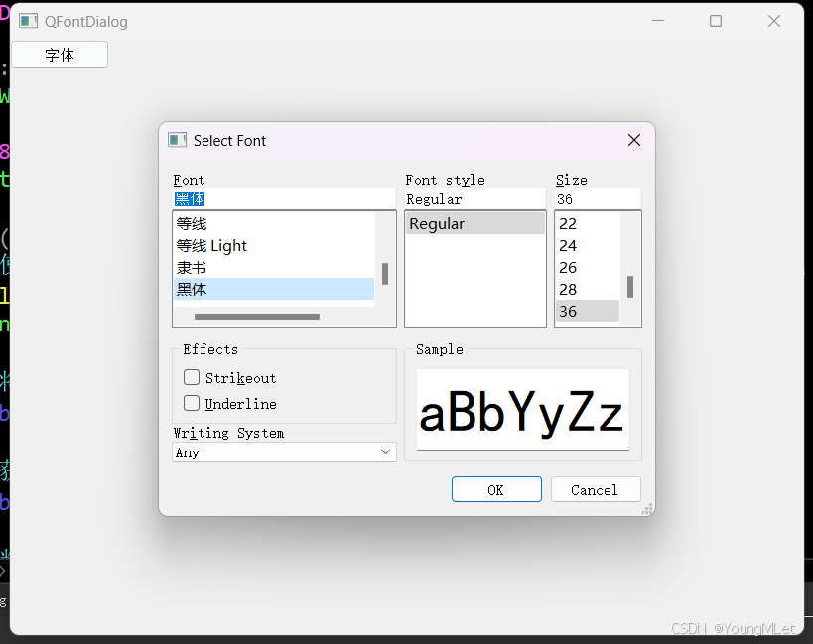This screenshot has width=813, height=644.
Task: Click the Font list horizontal scrollbar handle
Action: click(x=257, y=317)
